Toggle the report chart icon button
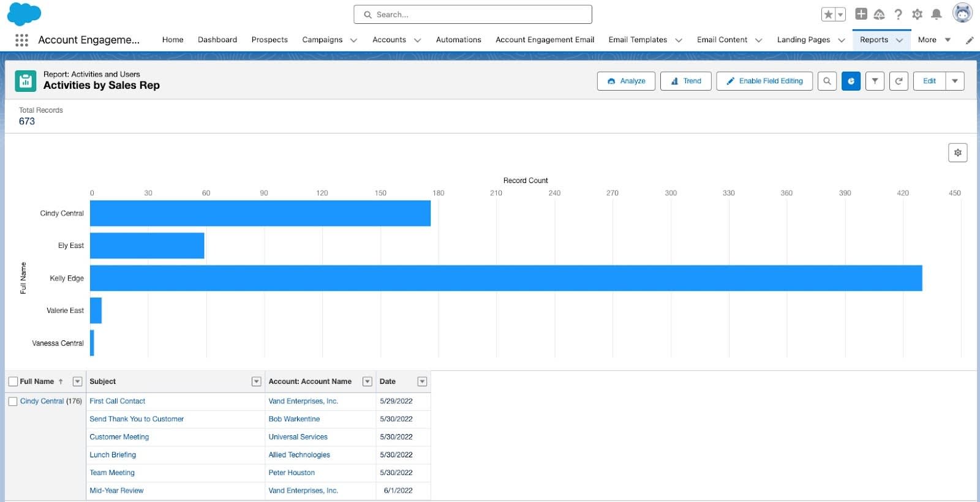 851,81
